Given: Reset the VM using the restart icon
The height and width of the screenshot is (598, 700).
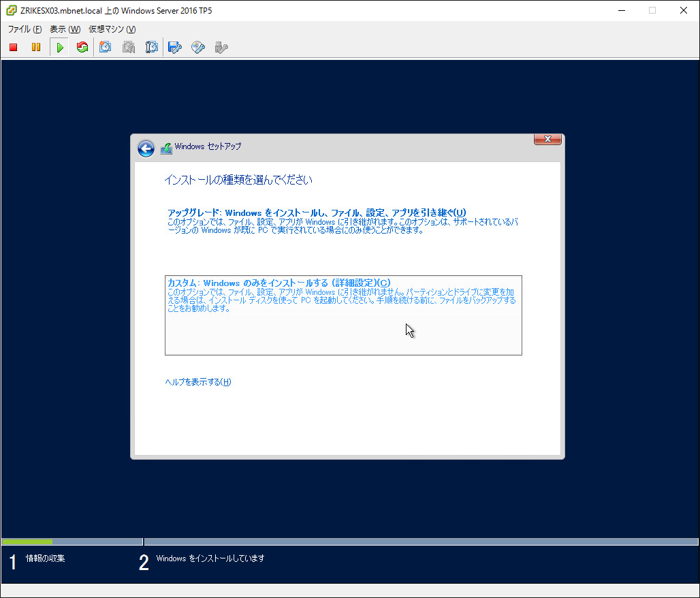Looking at the screenshot, I should (x=82, y=47).
